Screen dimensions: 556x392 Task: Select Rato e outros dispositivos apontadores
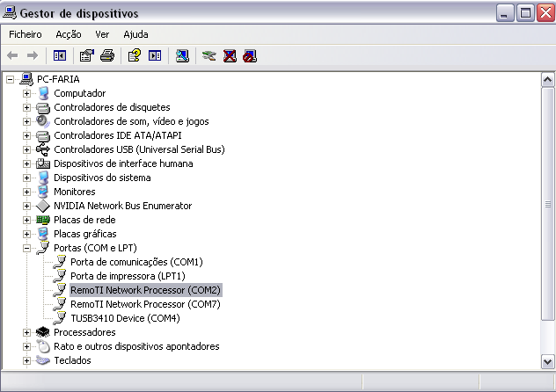136,346
